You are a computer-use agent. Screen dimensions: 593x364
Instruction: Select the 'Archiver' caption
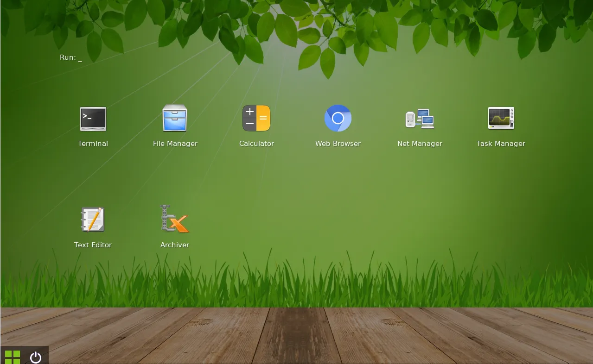coord(175,245)
